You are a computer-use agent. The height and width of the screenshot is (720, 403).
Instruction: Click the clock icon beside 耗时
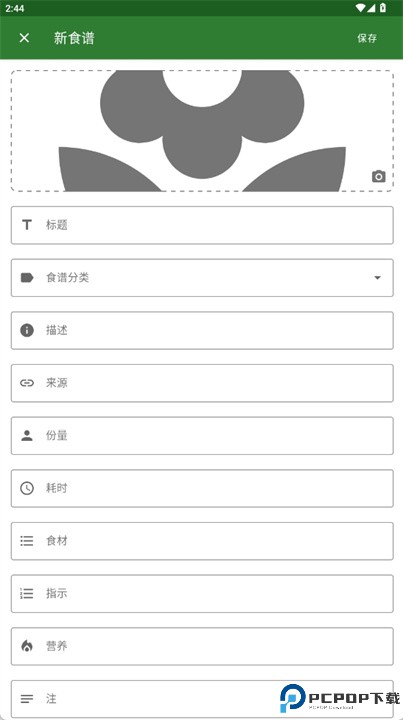(x=27, y=488)
